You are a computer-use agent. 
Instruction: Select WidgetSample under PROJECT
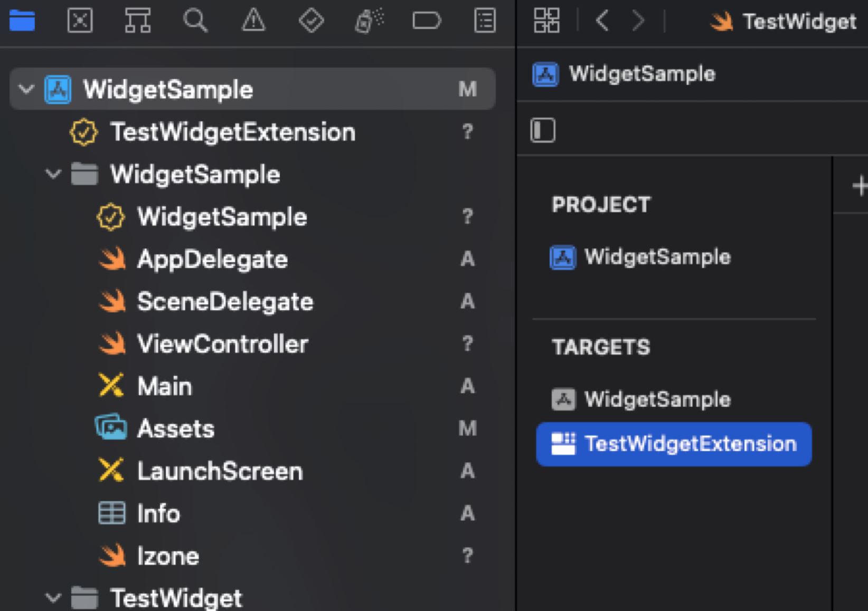click(x=657, y=257)
